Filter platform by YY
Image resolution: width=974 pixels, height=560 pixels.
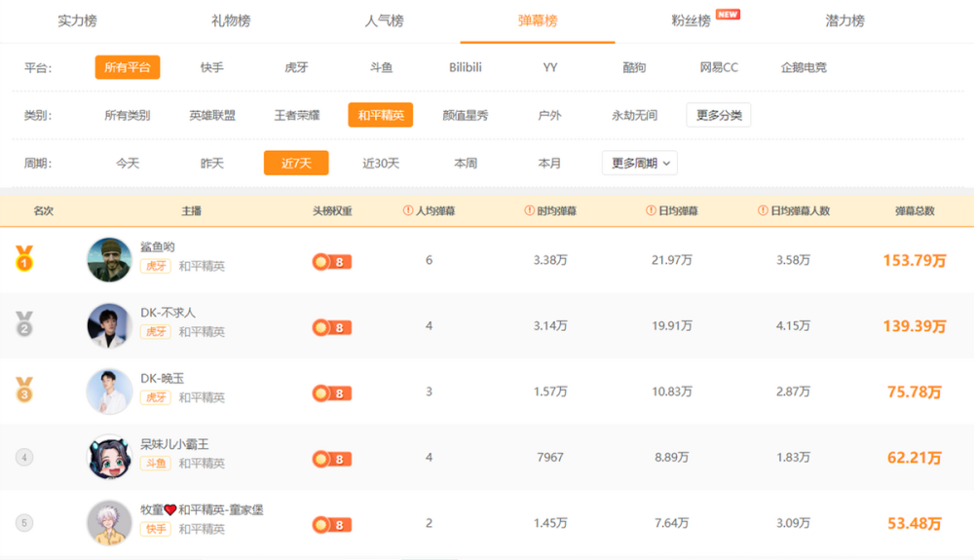point(549,67)
